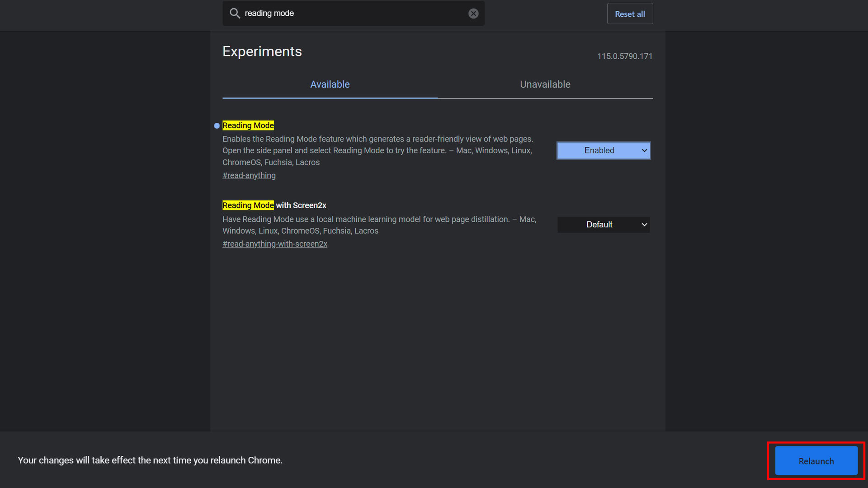The height and width of the screenshot is (488, 868).
Task: Click the highlighted Reading Mode title
Action: tap(248, 126)
